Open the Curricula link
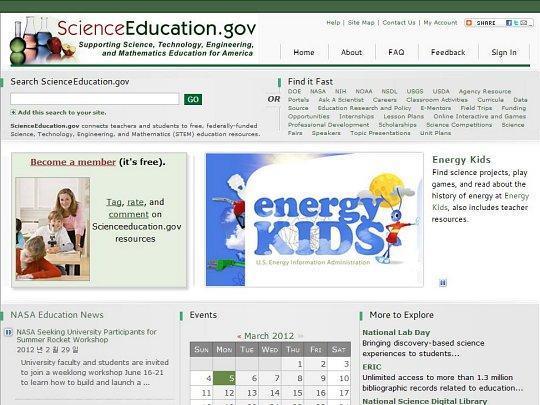This screenshot has width=540, height=405. pyautogui.click(x=490, y=100)
